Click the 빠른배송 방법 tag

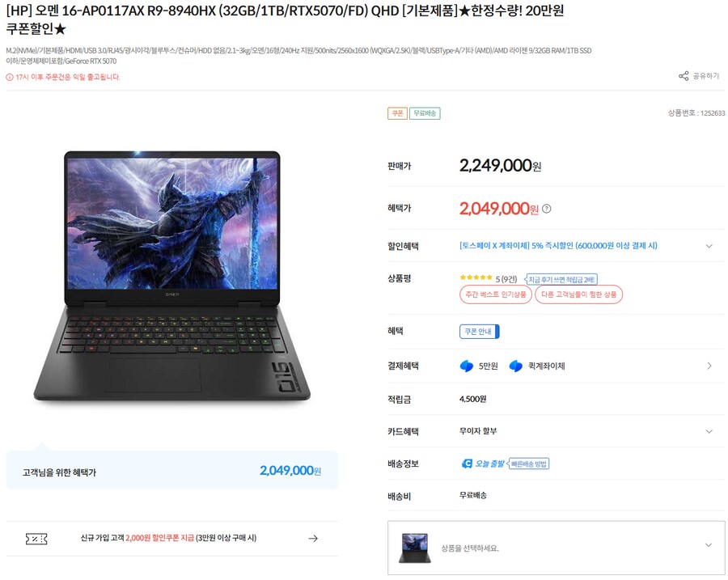pos(528,464)
